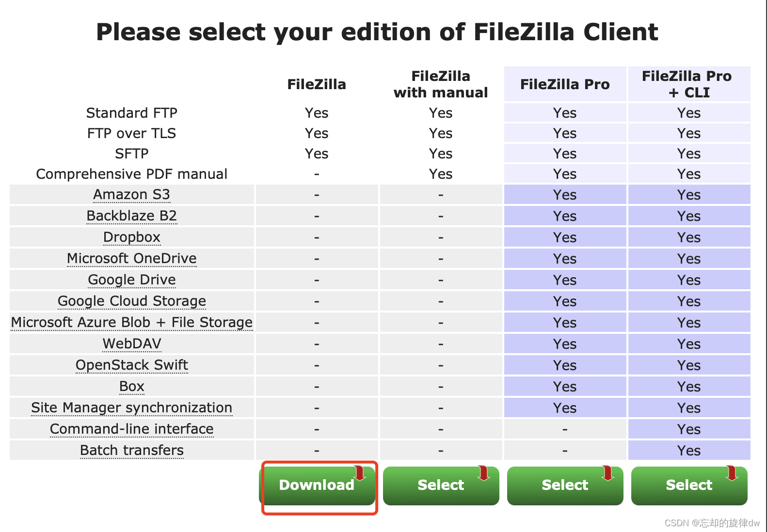Image resolution: width=767 pixels, height=532 pixels.
Task: Click the OpenStack Swift link
Action: (x=131, y=365)
